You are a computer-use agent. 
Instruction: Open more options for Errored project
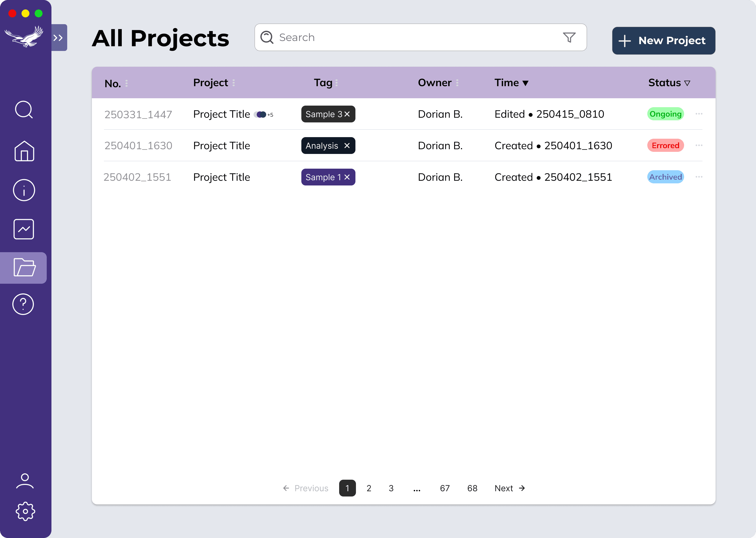699,146
